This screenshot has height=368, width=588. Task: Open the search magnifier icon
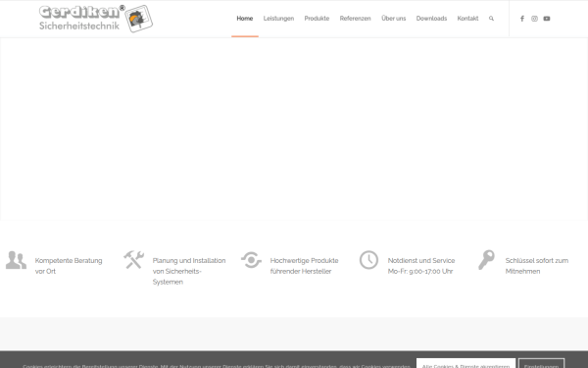pyautogui.click(x=491, y=19)
